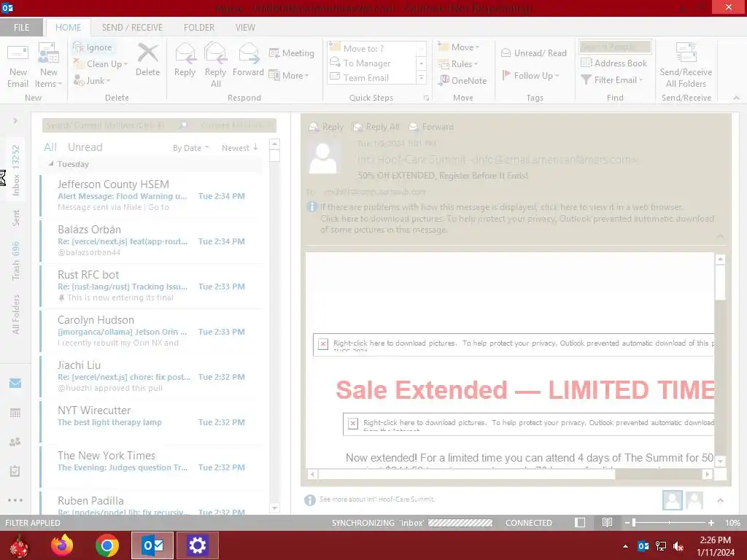Viewport: 747px width, 560px height.
Task: Zoom out with the minus button
Action: click(627, 523)
